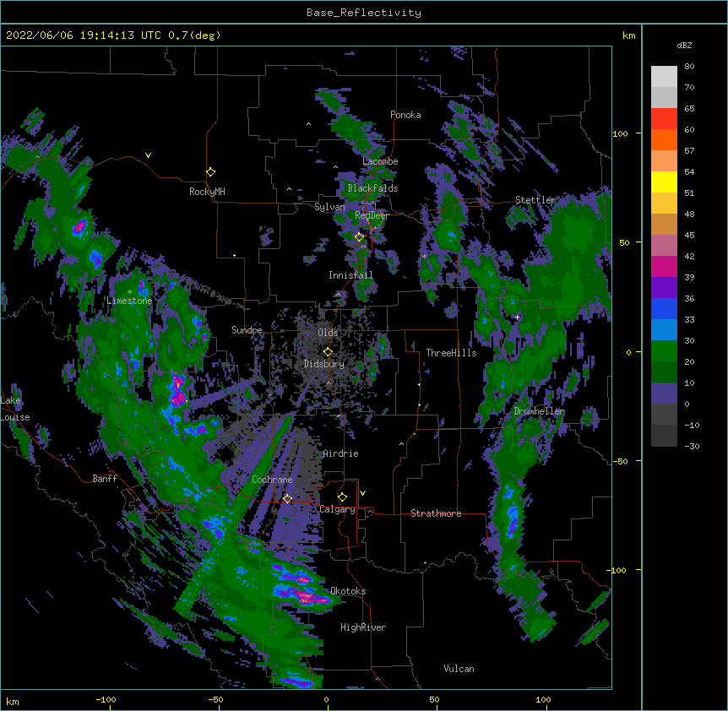This screenshot has height=711, width=728.
Task: Pick the blue 33-36 dBZ legend band
Action: click(664, 308)
